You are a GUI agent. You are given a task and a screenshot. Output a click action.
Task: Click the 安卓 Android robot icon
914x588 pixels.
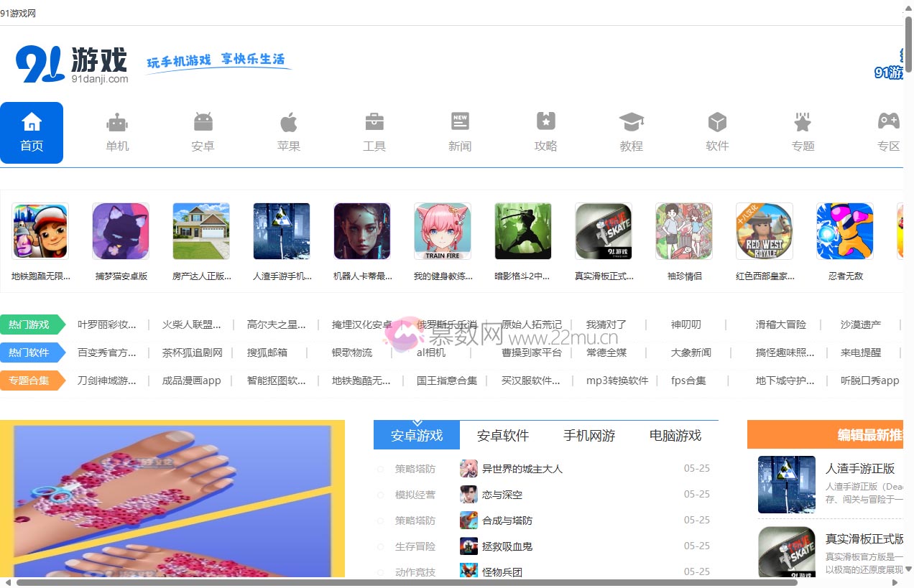tap(203, 122)
